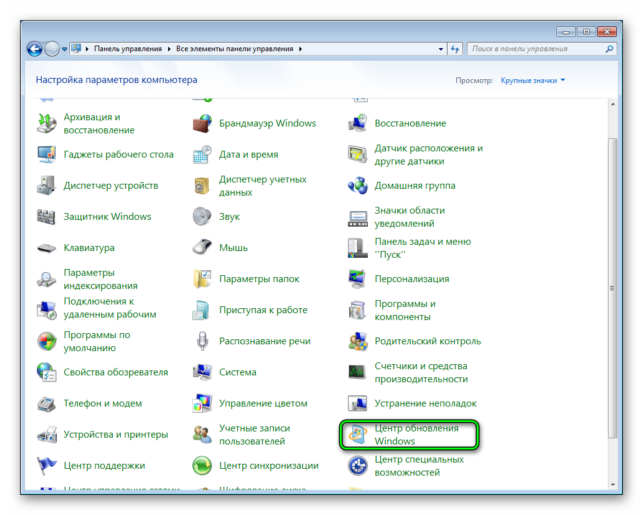
Task: Open the Звук link text
Action: pyautogui.click(x=229, y=217)
